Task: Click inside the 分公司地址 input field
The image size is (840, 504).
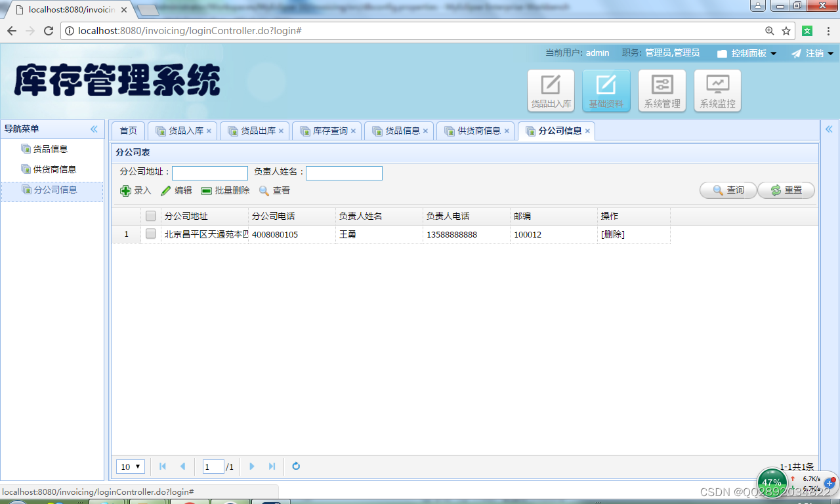Action: [209, 173]
